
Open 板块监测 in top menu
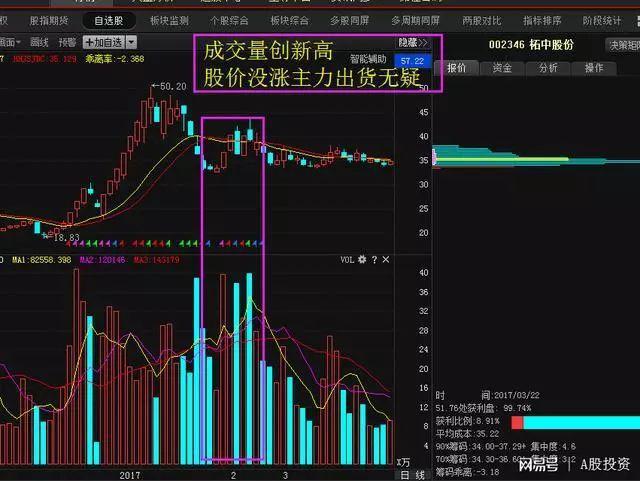tap(169, 21)
